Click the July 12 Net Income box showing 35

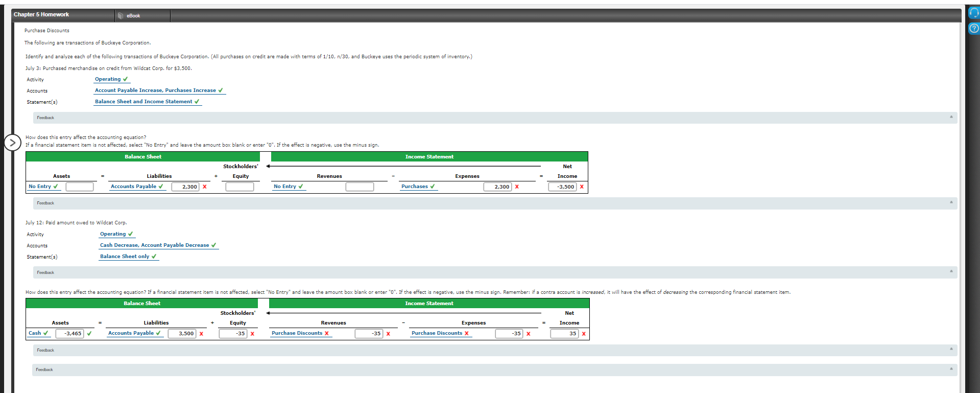tap(564, 333)
